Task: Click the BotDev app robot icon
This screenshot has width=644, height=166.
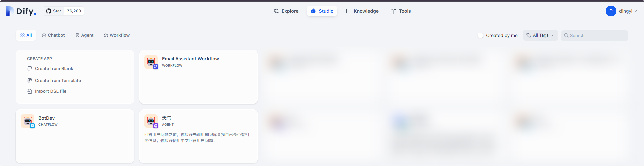Action: (27, 121)
